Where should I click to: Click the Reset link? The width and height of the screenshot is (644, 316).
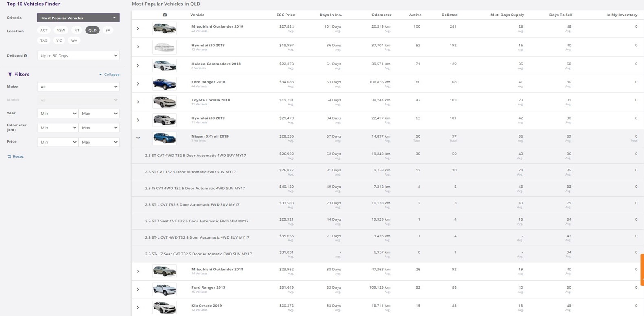[15, 156]
